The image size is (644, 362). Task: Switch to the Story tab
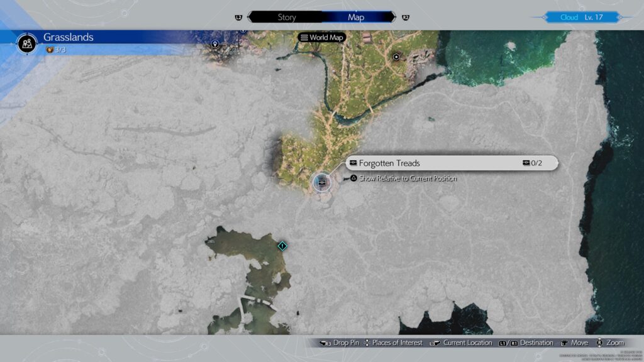click(x=286, y=17)
